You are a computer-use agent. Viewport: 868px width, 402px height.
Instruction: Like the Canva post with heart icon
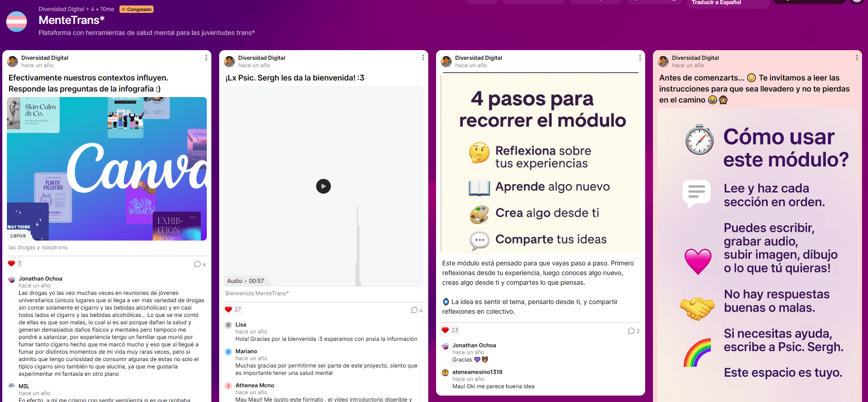11,264
